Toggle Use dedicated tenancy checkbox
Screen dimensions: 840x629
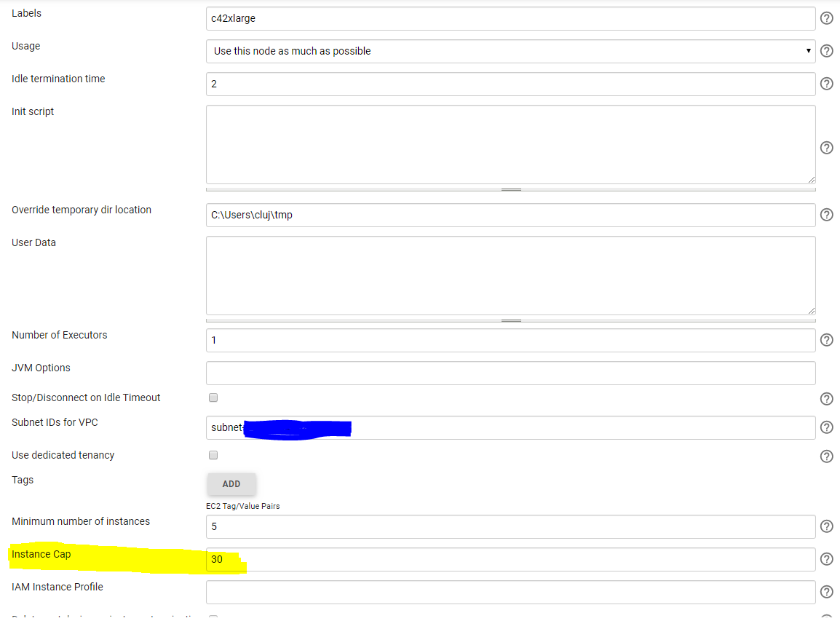213,455
